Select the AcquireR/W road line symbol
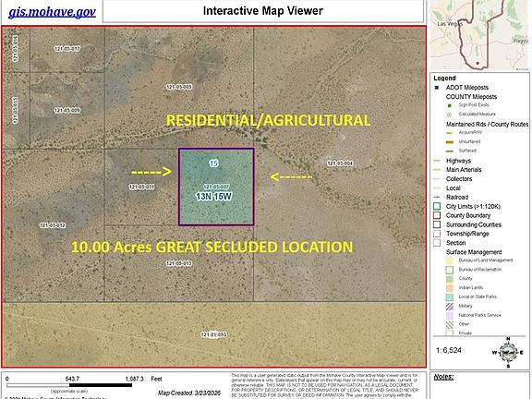This screenshot has width=532, height=399. (450, 133)
